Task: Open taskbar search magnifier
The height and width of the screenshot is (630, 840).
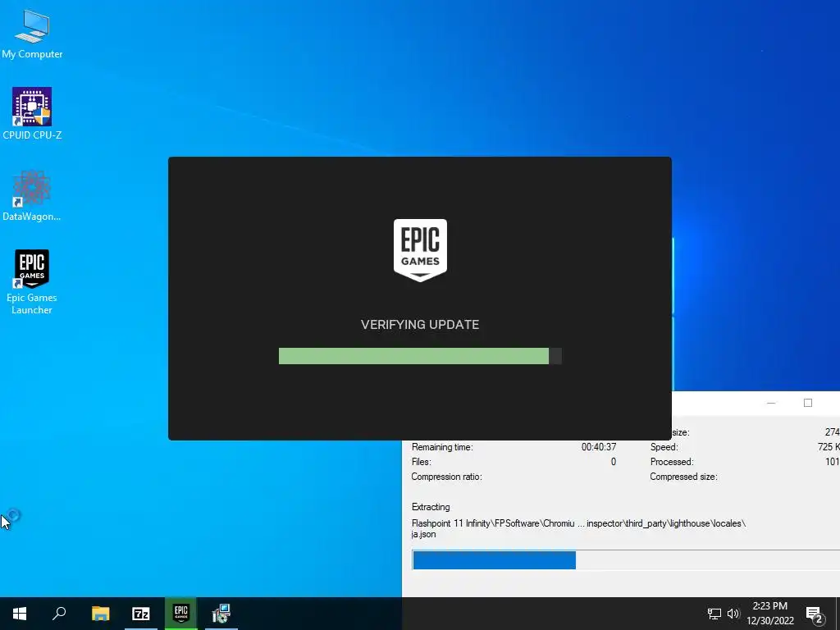Action: (59, 614)
